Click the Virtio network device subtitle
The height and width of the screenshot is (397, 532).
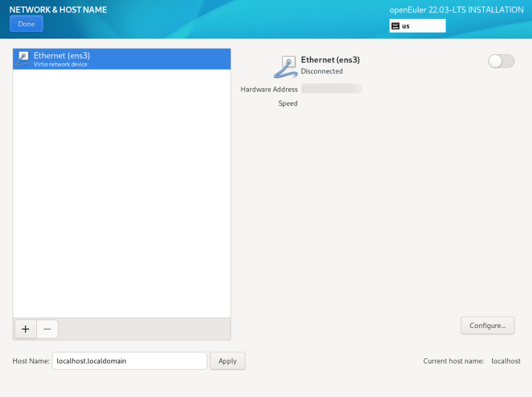click(60, 64)
